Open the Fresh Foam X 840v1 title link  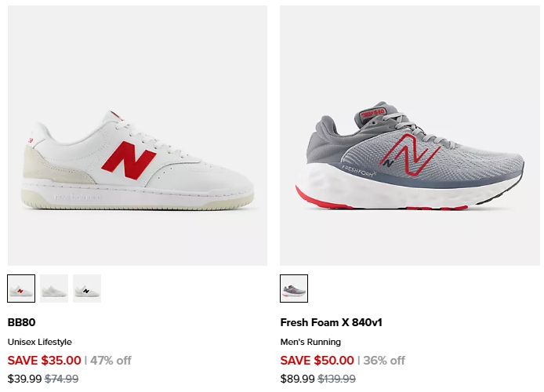tap(331, 322)
